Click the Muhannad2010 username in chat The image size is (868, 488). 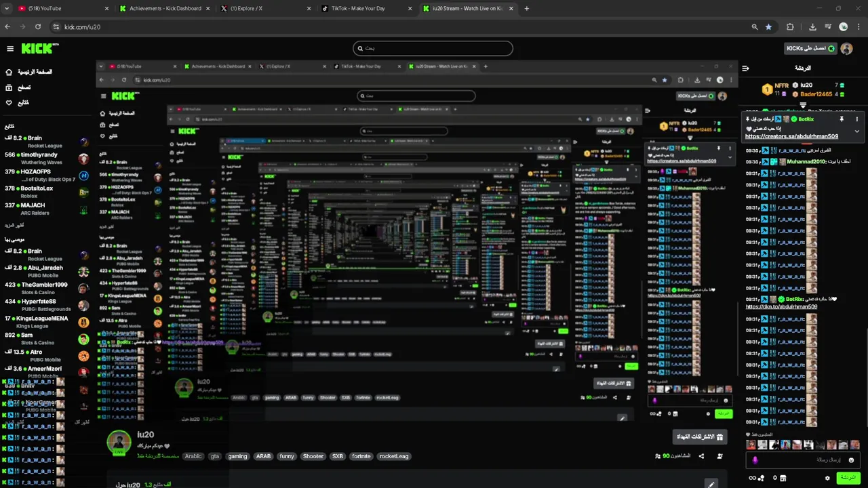[805, 162]
